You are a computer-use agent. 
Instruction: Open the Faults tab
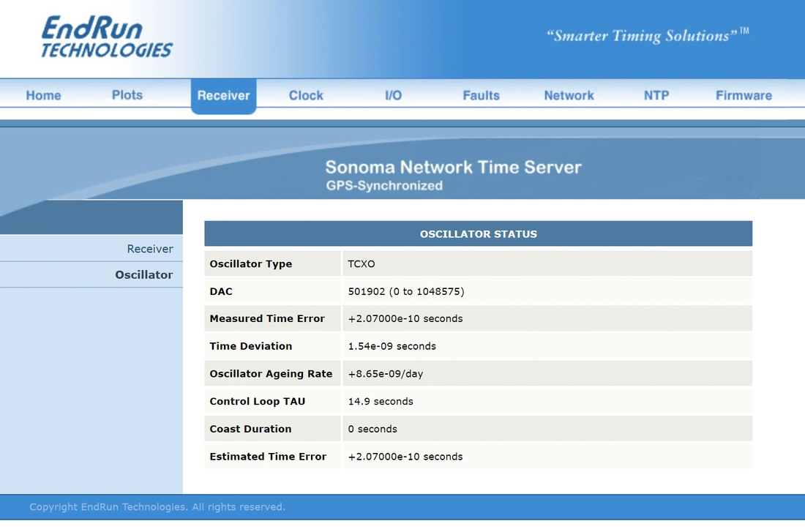coord(481,96)
